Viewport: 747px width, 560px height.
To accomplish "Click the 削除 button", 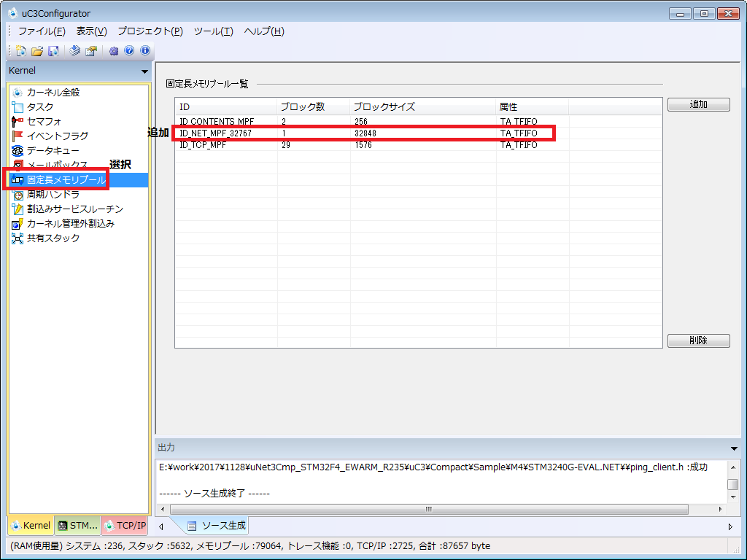I will [698, 341].
